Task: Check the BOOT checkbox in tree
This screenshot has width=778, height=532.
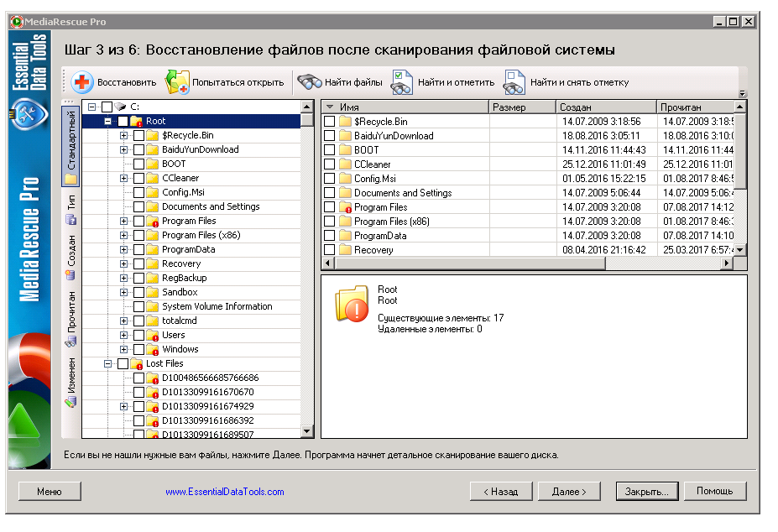Action: [x=139, y=164]
